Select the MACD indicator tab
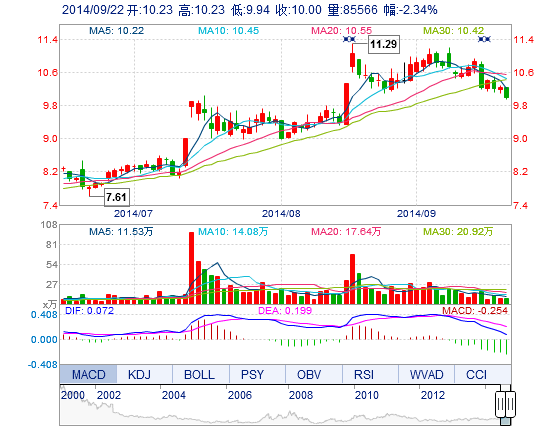The height and width of the screenshot is (430, 536). pyautogui.click(x=88, y=374)
